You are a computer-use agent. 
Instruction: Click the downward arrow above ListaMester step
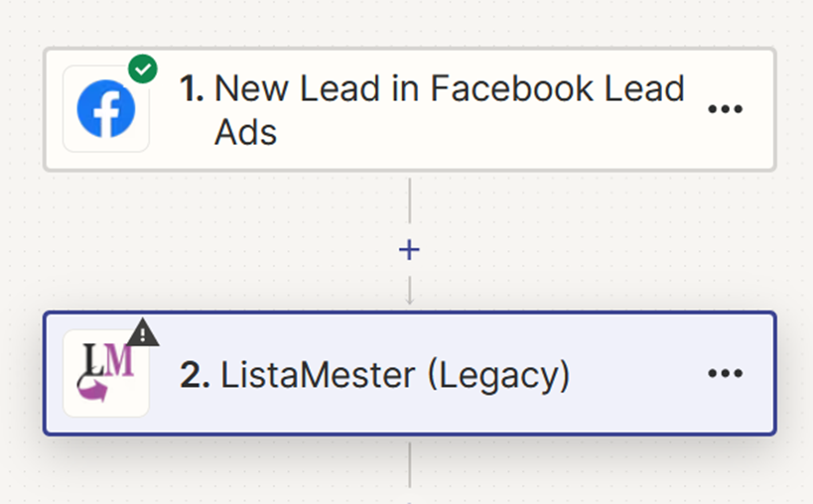tap(410, 291)
